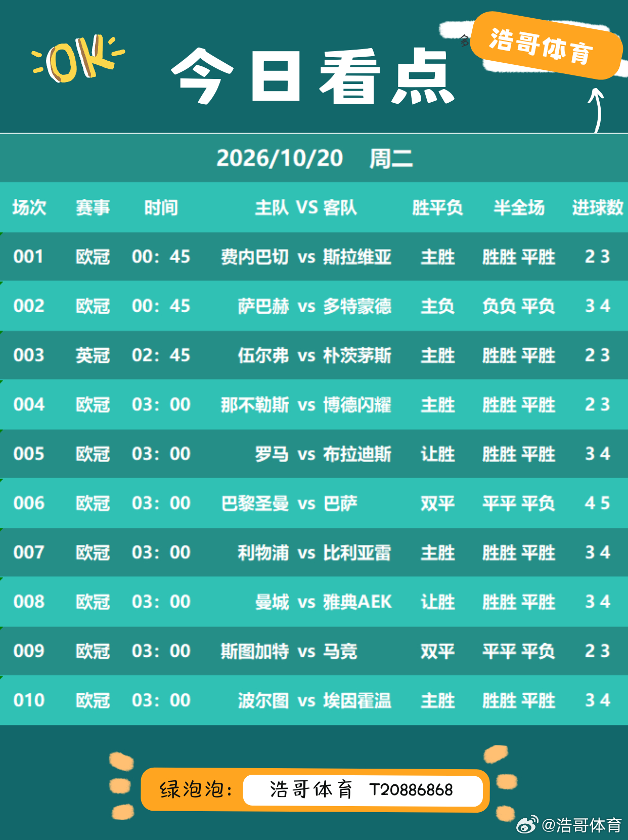This screenshot has height=840, width=628.
Task: Click the 半全场 column header
Action: pos(519,207)
